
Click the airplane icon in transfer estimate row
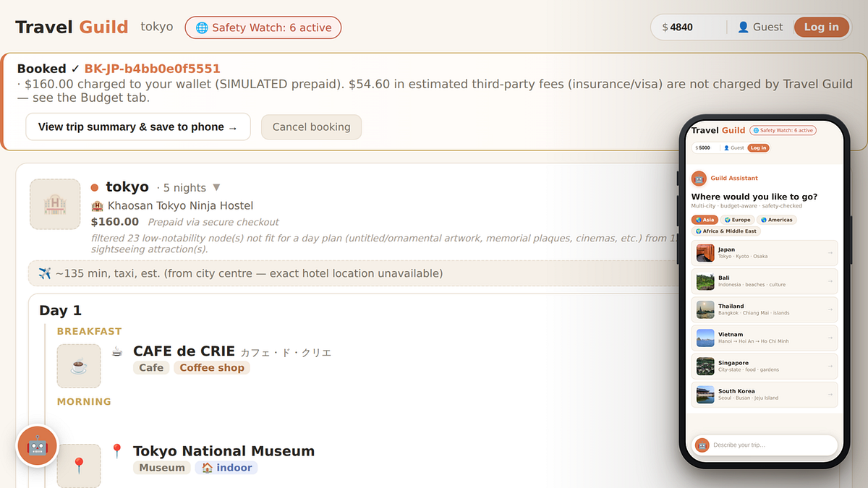[x=44, y=273]
